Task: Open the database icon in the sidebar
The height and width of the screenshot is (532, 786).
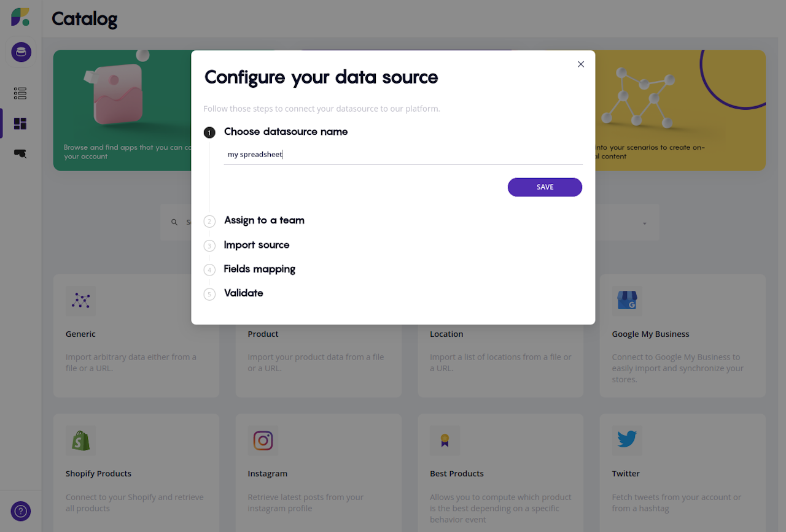Action: click(x=21, y=52)
